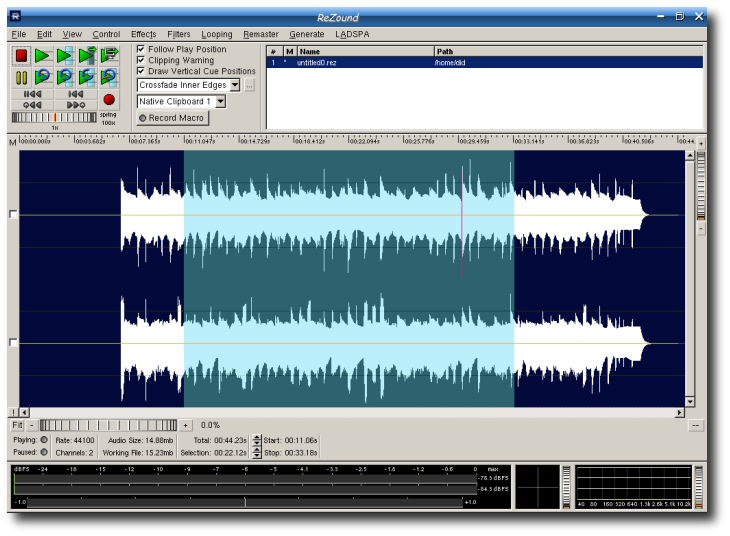The width and height of the screenshot is (730, 536).
Task: Click the red Record button
Action: 109,99
